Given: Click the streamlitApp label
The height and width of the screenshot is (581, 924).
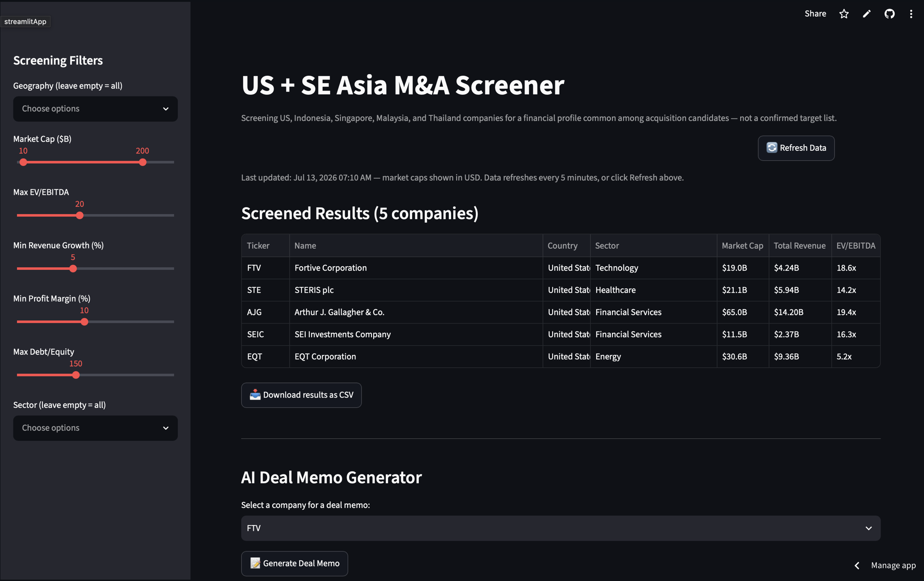Looking at the screenshot, I should (25, 22).
